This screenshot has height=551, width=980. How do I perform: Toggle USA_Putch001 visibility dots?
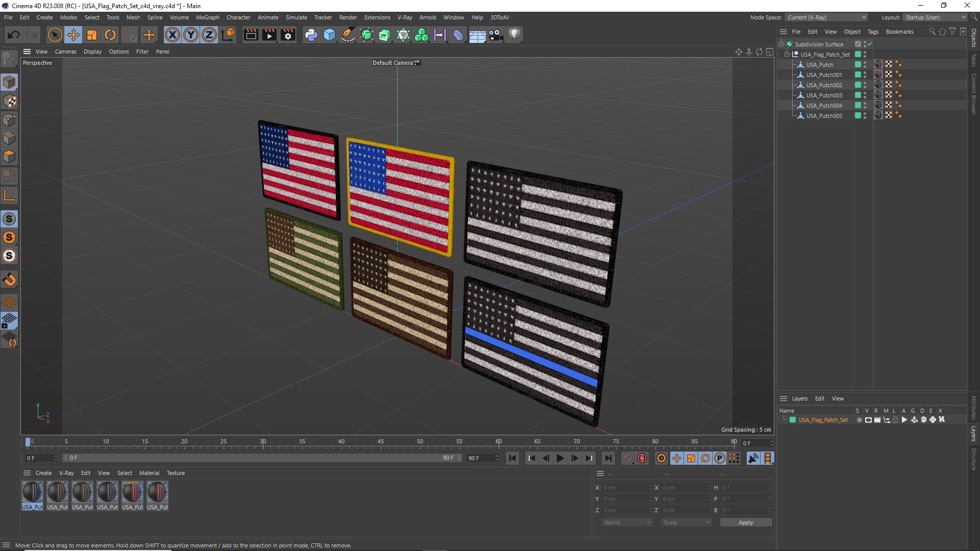pos(865,75)
